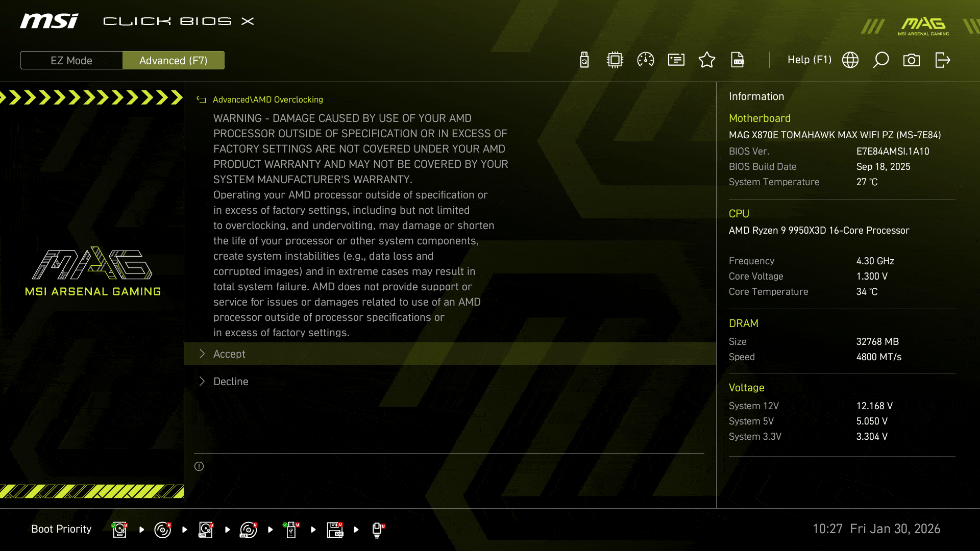Viewport: 980px width, 551px height.
Task: Take a screenshot with camera icon
Action: 912,60
